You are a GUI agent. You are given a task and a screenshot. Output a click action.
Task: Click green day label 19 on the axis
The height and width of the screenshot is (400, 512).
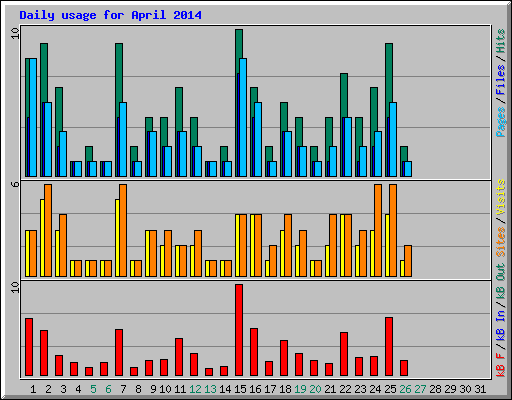(300, 389)
